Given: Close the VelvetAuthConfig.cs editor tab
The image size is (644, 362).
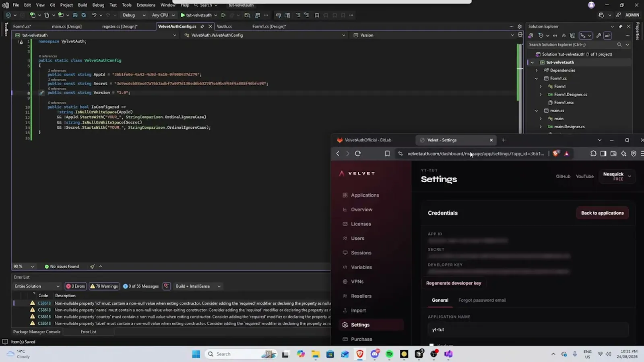Looking at the screenshot, I should [210, 26].
